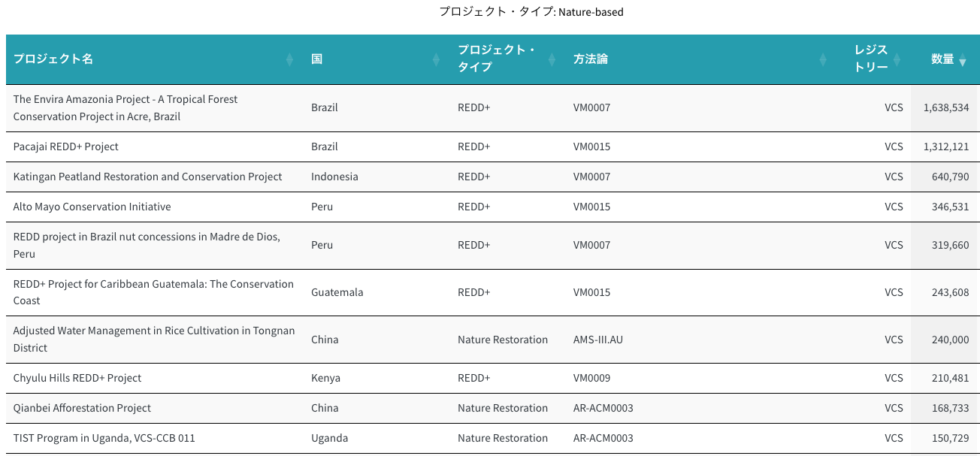Select the 数量 column header label
This screenshot has height=456, width=980.
(x=942, y=59)
